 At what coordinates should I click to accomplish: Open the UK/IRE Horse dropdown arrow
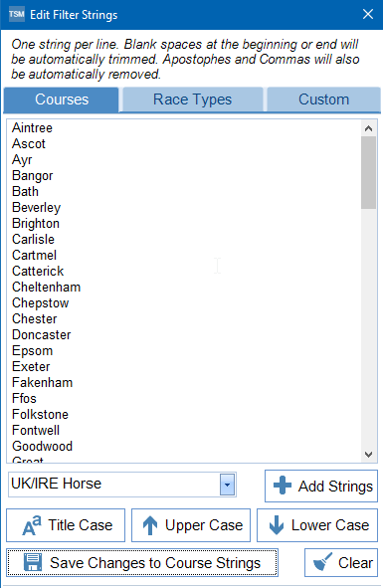(x=227, y=485)
